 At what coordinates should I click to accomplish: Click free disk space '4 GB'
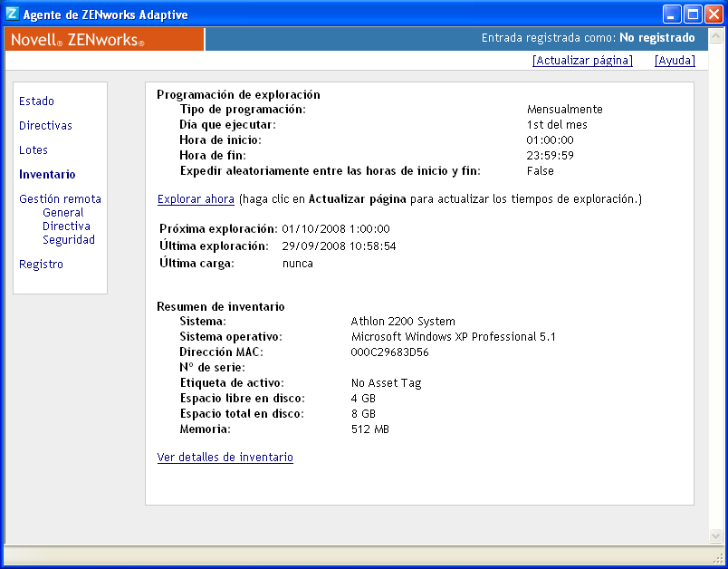pos(363,398)
